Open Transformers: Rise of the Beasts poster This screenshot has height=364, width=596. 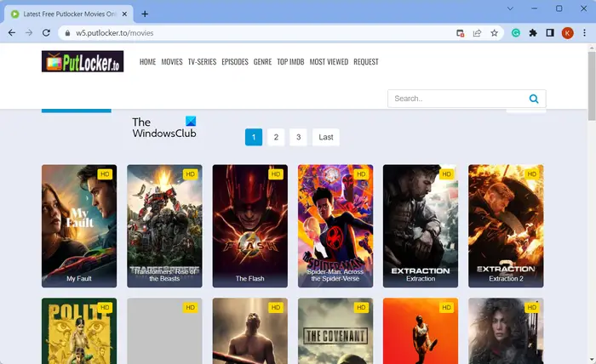click(164, 226)
